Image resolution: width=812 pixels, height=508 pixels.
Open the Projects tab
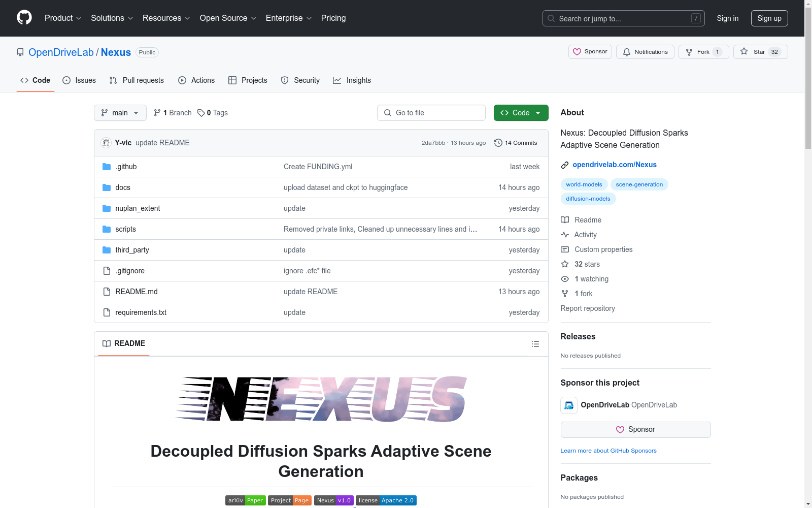[x=248, y=80]
